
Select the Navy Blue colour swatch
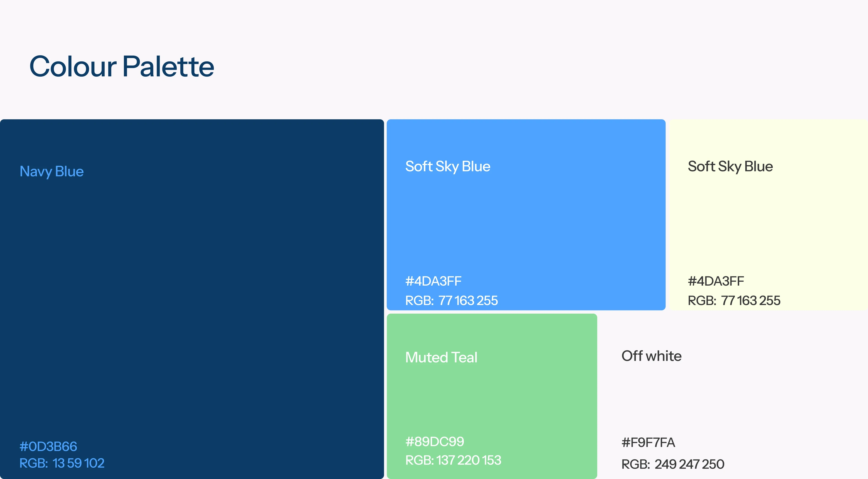(x=192, y=299)
